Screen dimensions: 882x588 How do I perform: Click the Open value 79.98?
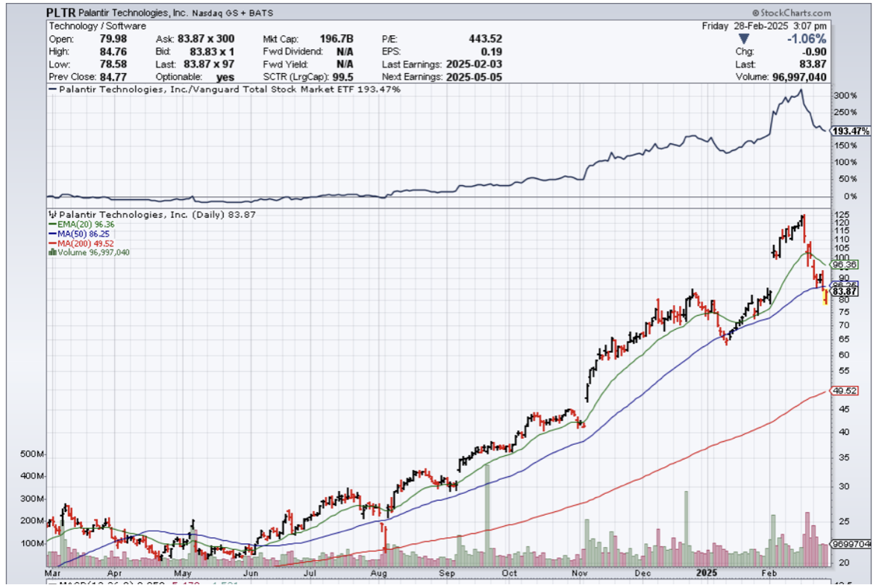pyautogui.click(x=113, y=39)
